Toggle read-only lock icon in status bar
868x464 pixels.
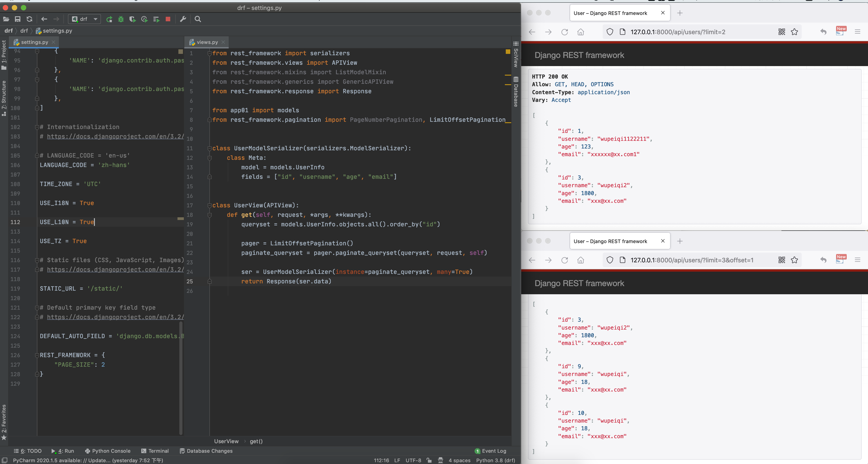coord(429,460)
